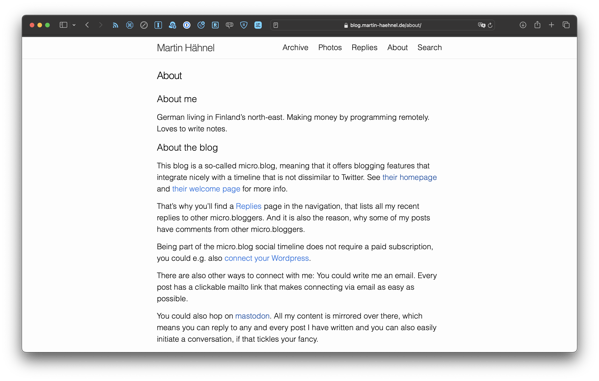
Task: Click the RSS feed extension icon
Action: pos(115,25)
